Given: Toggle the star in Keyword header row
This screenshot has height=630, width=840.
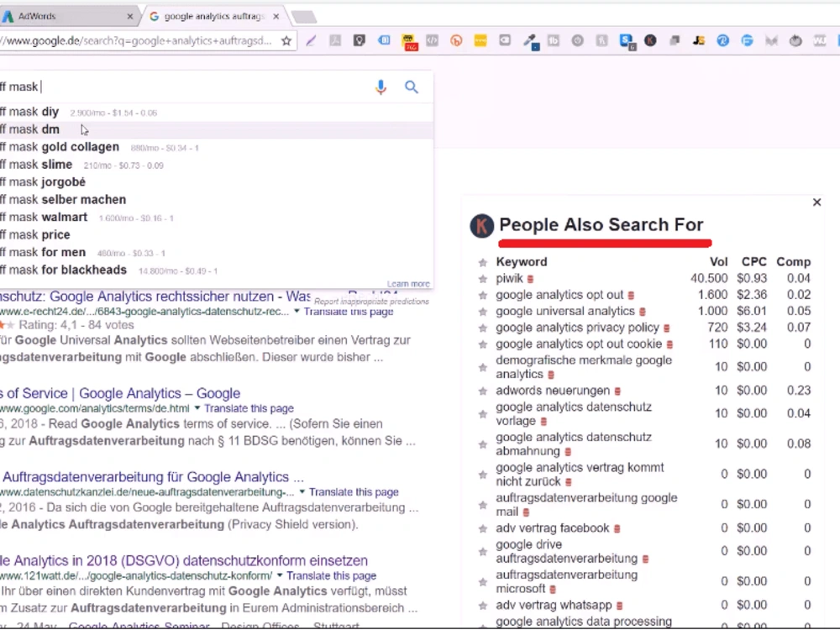Looking at the screenshot, I should 483,262.
